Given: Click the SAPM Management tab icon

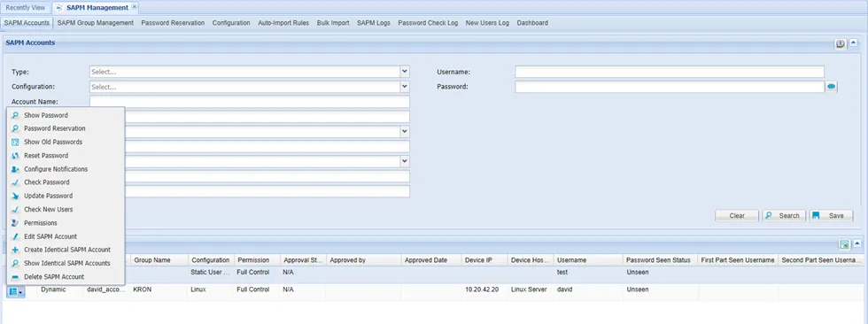Looking at the screenshot, I should pos(59,8).
